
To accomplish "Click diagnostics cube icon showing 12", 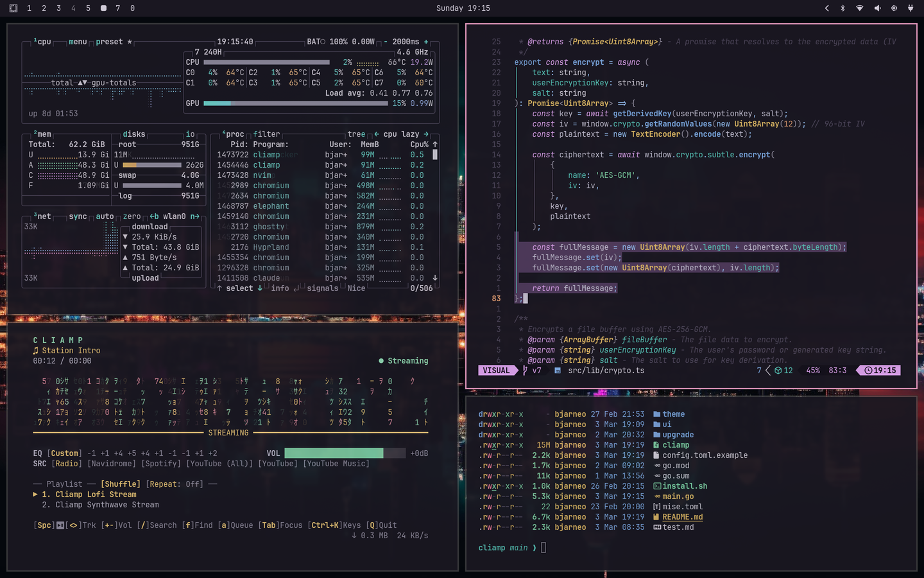I will (x=778, y=371).
